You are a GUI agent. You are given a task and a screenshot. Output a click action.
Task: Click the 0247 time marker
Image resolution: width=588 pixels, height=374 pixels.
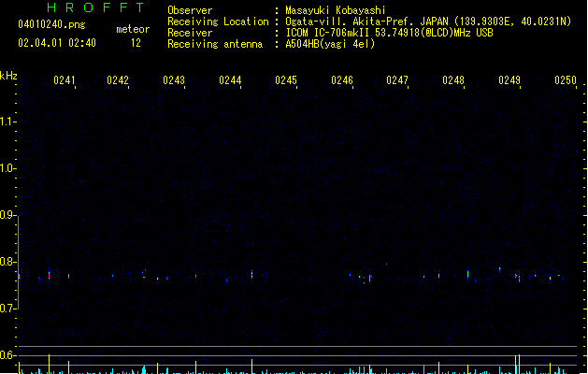[x=397, y=80]
